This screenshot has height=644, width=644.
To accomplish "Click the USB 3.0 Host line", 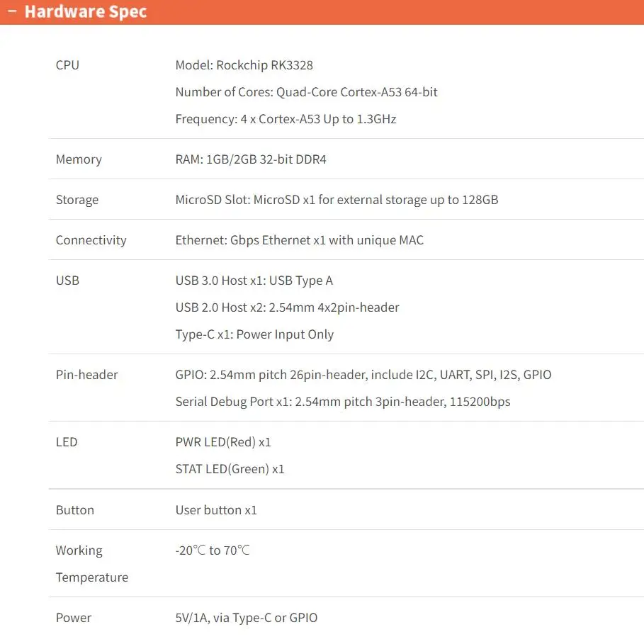I will click(254, 281).
